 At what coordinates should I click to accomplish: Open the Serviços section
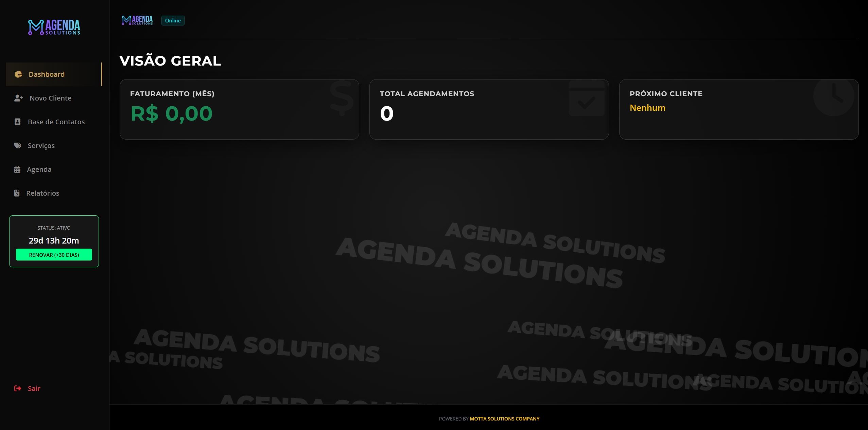[x=41, y=146]
